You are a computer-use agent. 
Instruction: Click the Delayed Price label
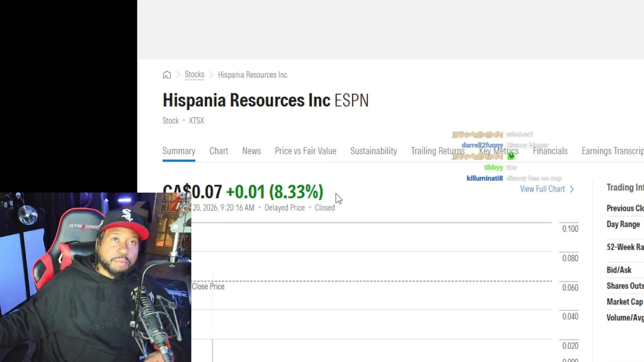(x=285, y=208)
